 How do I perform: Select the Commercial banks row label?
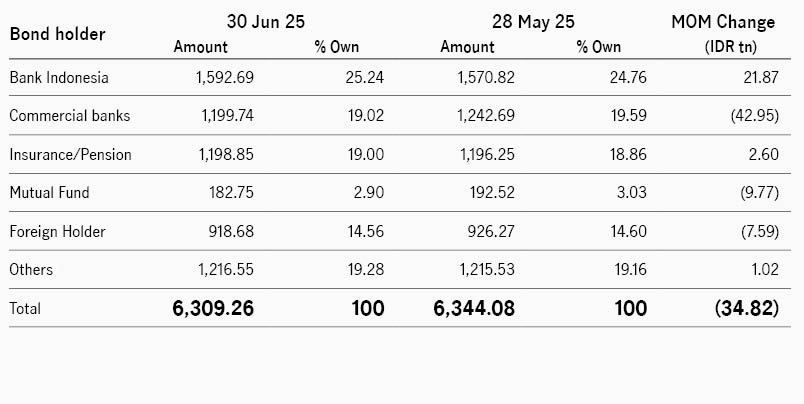point(70,115)
